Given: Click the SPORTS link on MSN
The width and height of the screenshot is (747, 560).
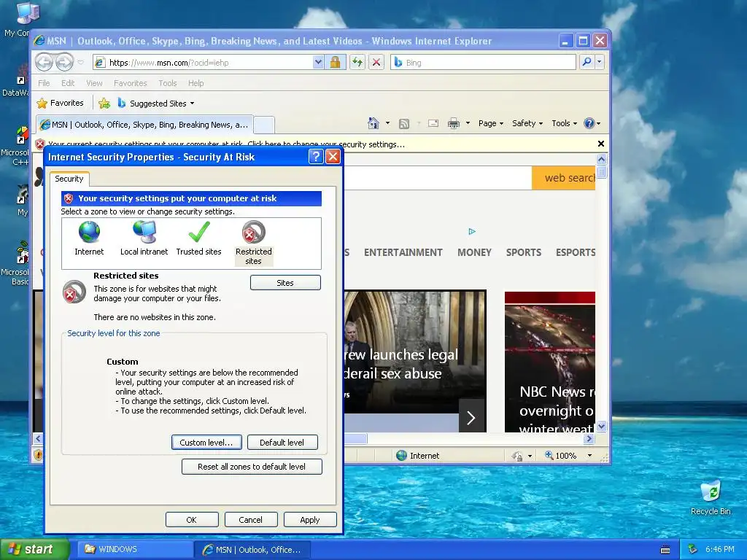Looking at the screenshot, I should coord(524,252).
